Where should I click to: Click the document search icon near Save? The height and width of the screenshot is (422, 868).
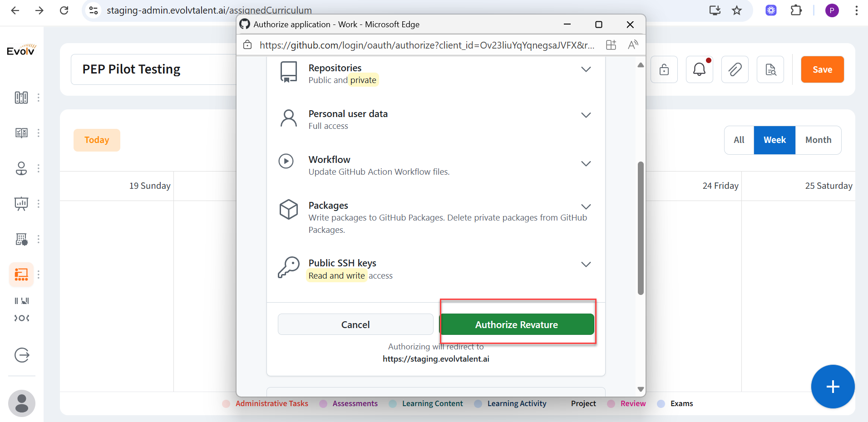(770, 69)
